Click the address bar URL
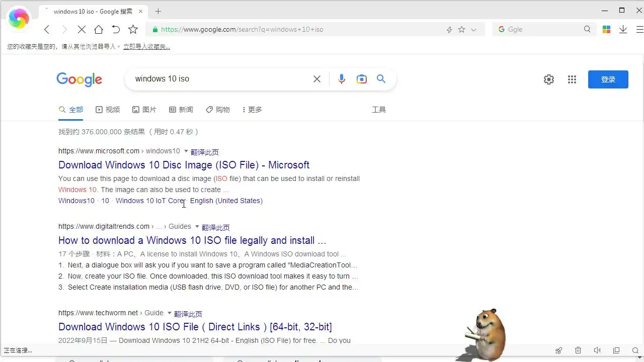Screen dimensions: 644x362 242,29
